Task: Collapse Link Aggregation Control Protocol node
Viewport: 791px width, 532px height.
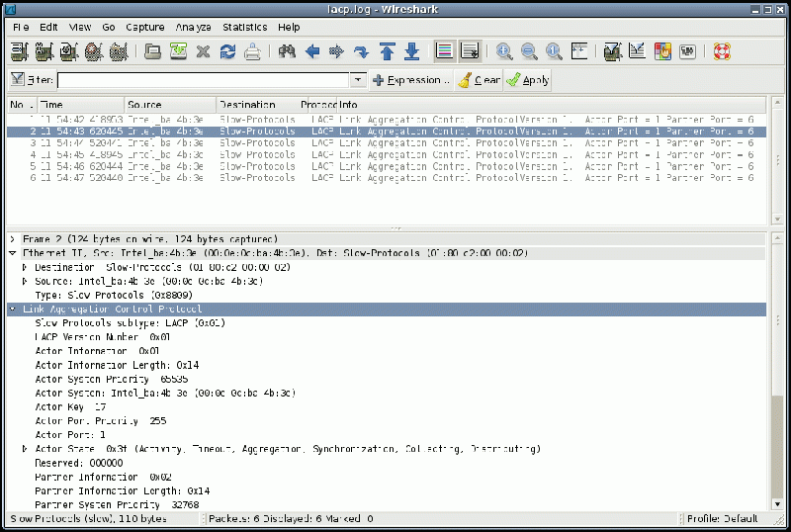Action: (13, 309)
